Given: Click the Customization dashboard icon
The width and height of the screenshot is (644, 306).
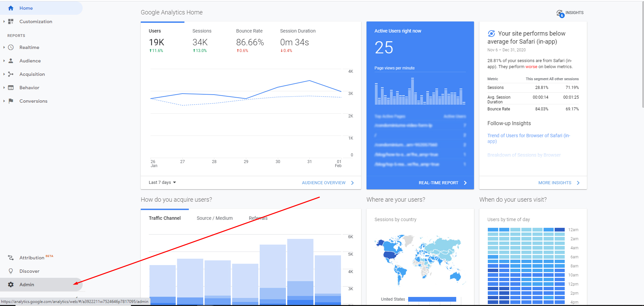Looking at the screenshot, I should pos(11,21).
